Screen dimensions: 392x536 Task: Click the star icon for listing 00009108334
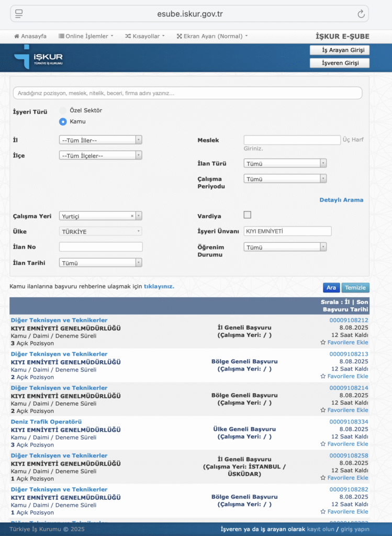323,444
